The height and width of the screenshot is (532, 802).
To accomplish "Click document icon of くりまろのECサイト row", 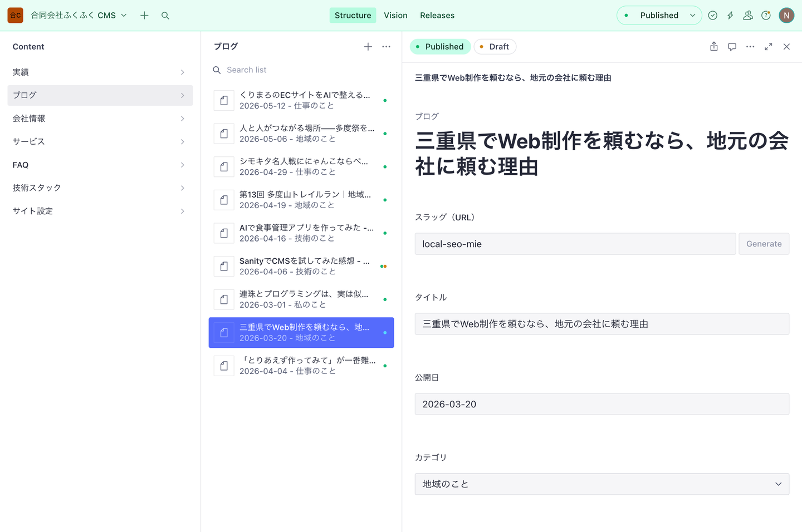I will point(224,100).
